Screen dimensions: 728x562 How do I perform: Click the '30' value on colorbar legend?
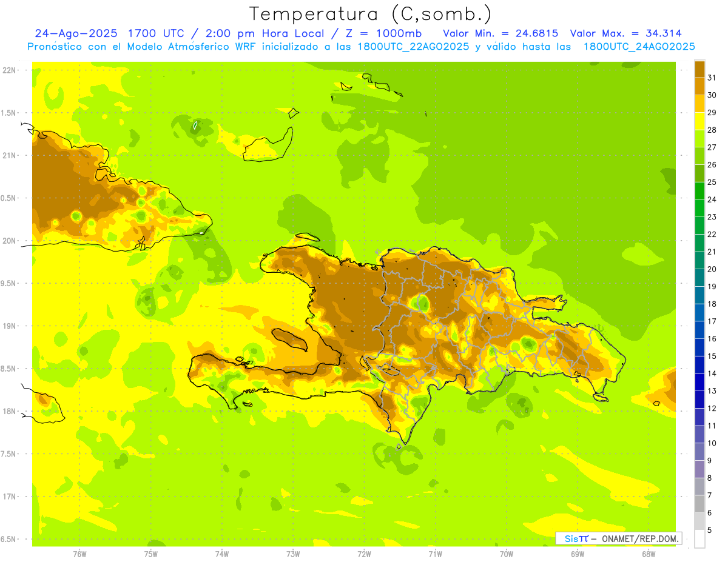(x=712, y=95)
